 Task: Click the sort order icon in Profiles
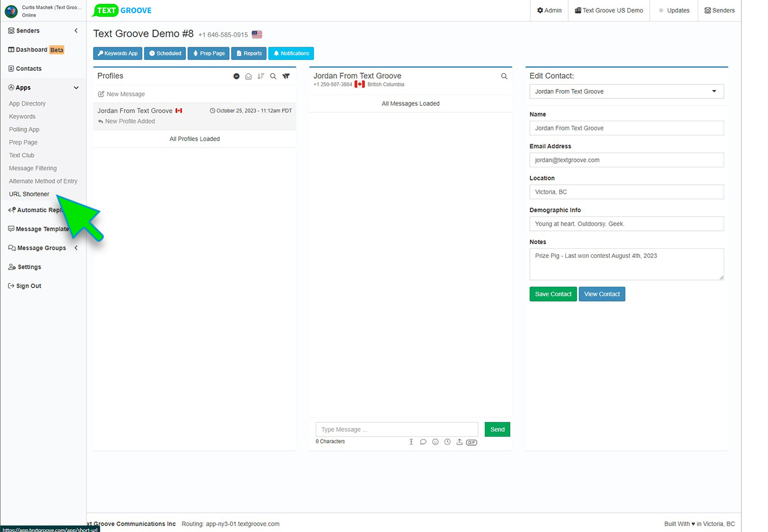pos(260,76)
